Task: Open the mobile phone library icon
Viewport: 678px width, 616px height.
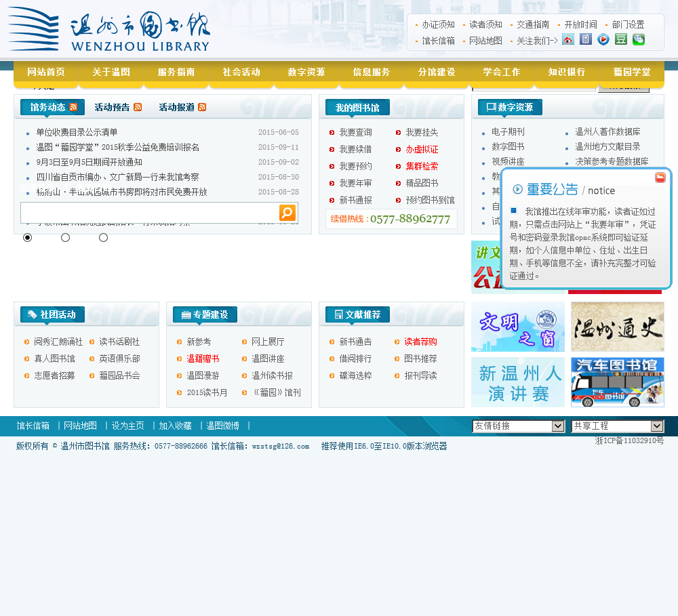Action: click(586, 40)
